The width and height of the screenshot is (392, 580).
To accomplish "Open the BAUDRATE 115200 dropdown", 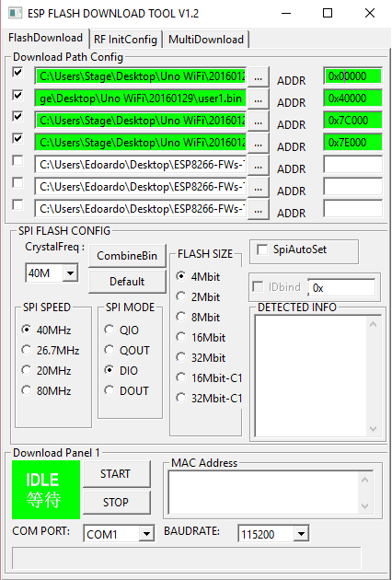I will pos(301,534).
